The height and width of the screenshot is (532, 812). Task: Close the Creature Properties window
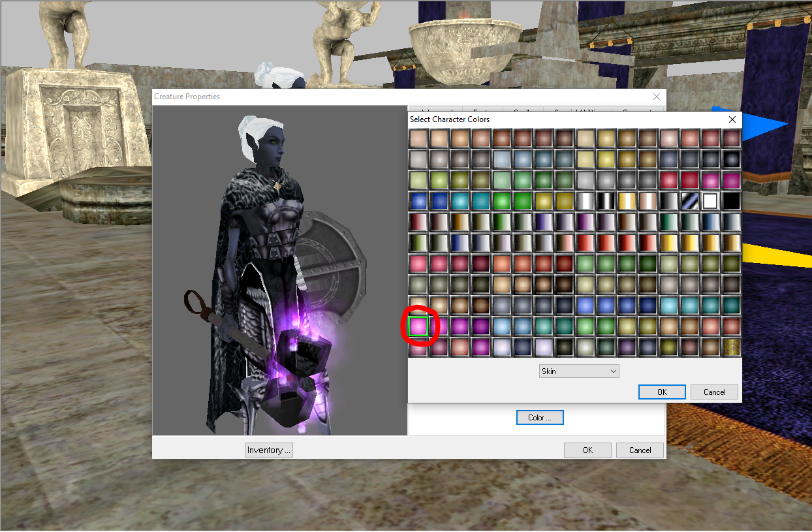[x=657, y=97]
